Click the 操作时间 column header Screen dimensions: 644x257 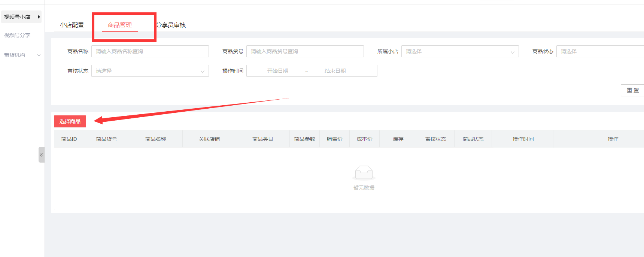[523, 139]
